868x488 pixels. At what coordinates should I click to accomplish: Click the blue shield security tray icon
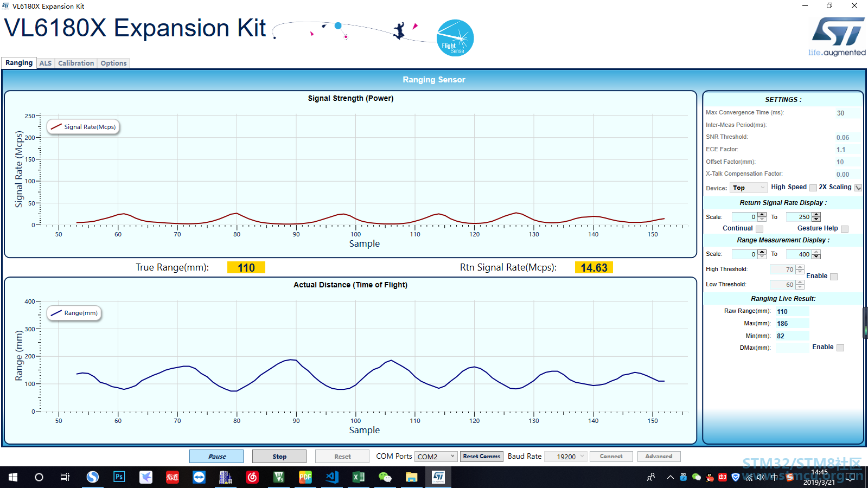point(736,477)
